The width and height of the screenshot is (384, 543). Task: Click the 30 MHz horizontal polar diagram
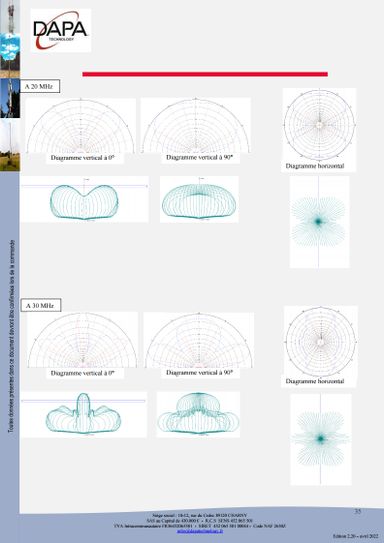pyautogui.click(x=321, y=341)
